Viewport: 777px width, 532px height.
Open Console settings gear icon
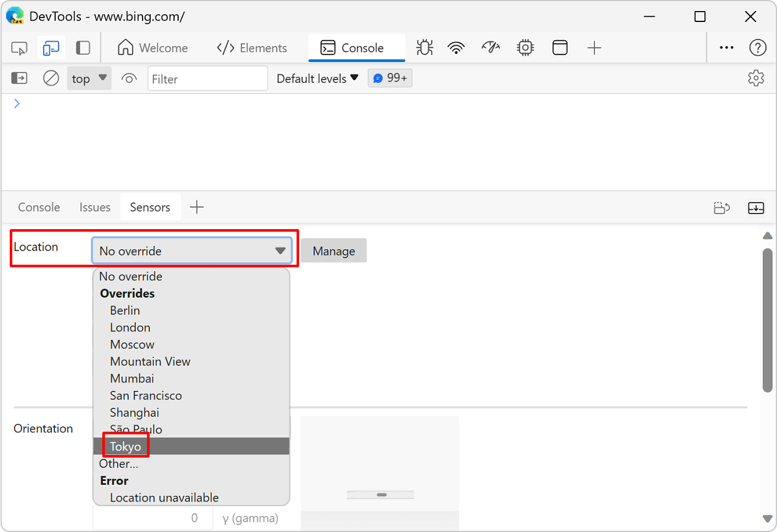pos(756,78)
